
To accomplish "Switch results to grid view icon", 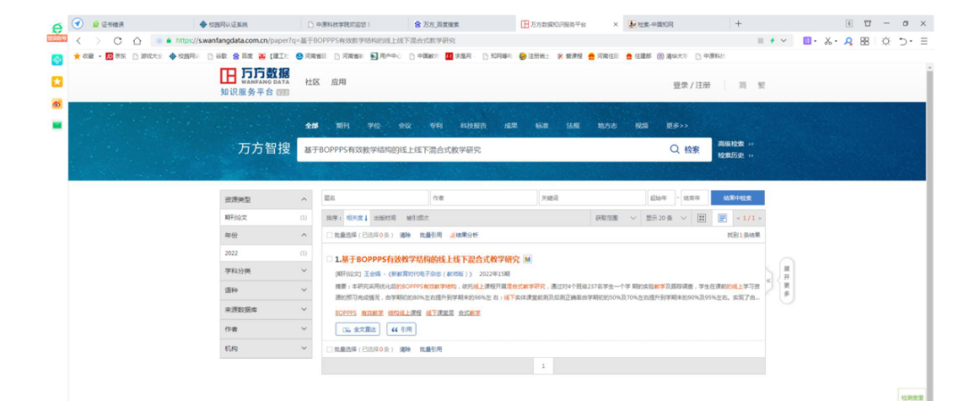I will [701, 217].
